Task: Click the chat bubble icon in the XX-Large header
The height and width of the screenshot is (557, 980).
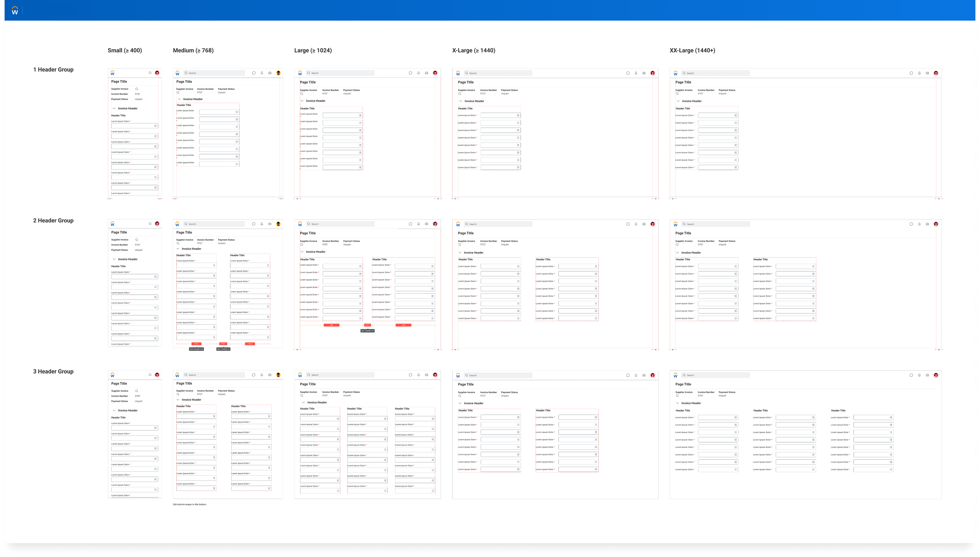Action: pos(911,73)
